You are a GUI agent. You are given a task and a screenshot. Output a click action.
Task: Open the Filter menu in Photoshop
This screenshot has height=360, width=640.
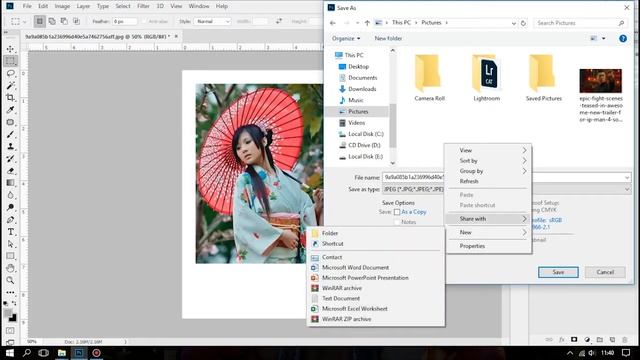pyautogui.click(x=143, y=6)
